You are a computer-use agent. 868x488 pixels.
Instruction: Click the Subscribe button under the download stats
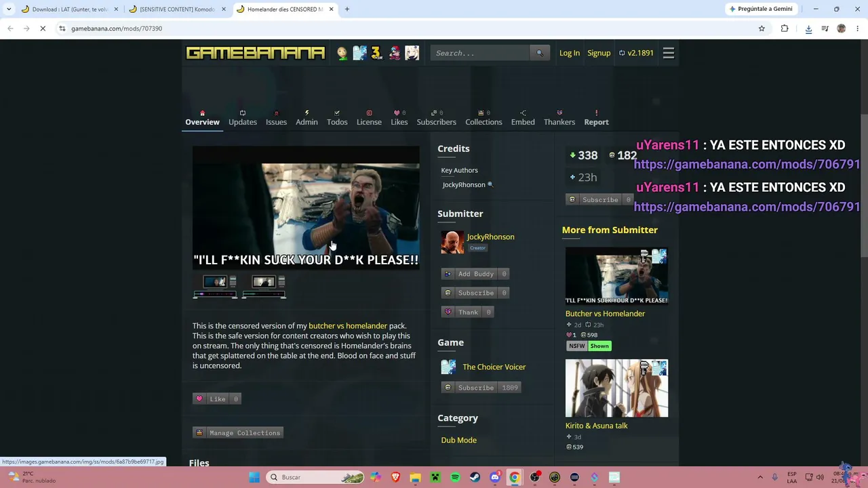tap(599, 200)
